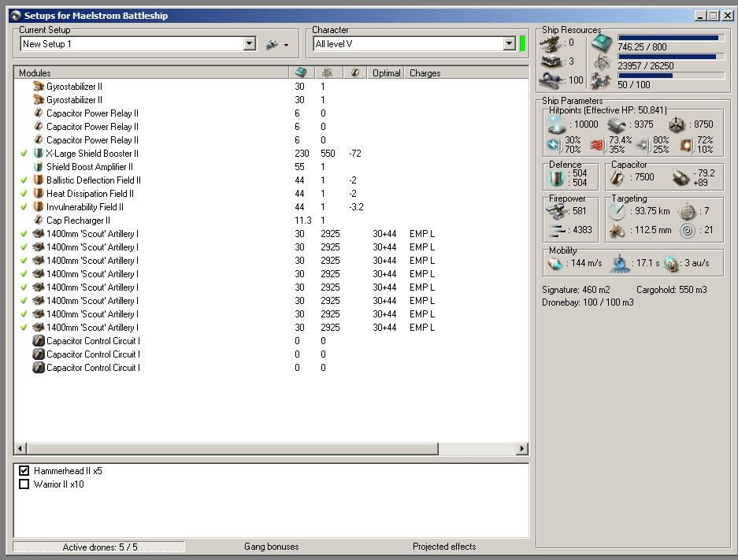This screenshot has height=560, width=738.
Task: Select the Cap Recharger II module
Action: coord(271,221)
